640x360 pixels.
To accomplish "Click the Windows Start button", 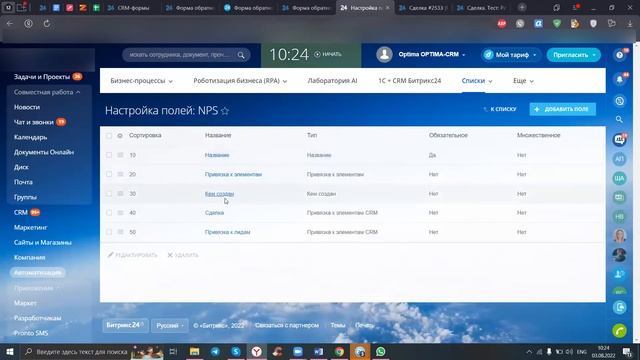I will (x=9, y=351).
